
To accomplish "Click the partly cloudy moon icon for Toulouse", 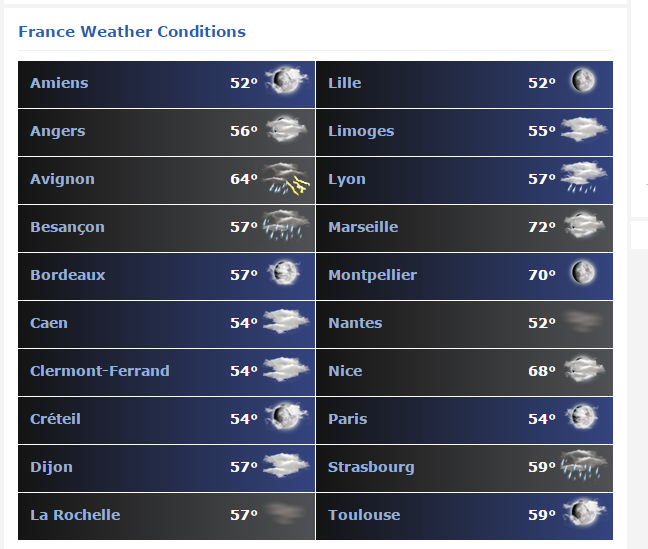I will (x=584, y=512).
